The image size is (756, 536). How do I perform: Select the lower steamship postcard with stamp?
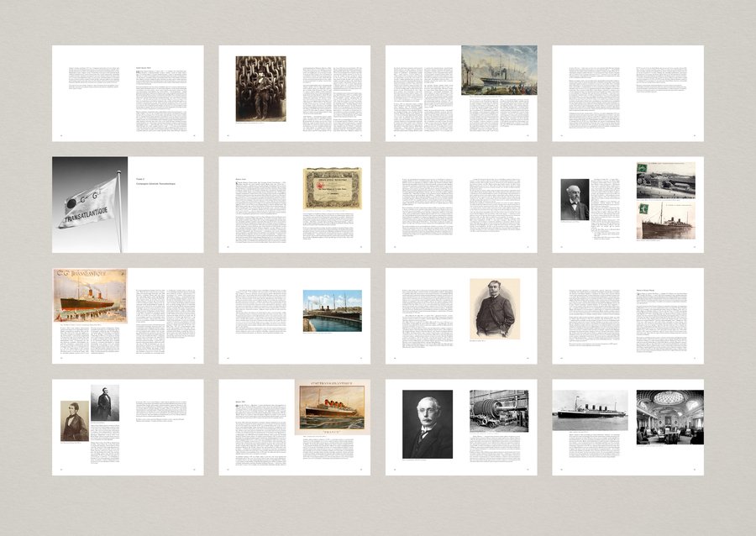666,220
